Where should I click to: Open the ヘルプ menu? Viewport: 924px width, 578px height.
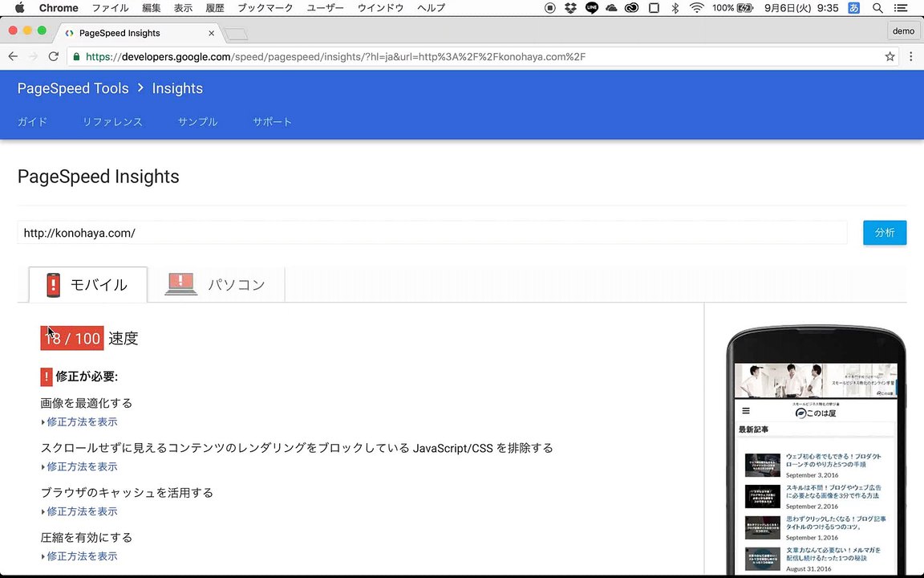click(432, 8)
